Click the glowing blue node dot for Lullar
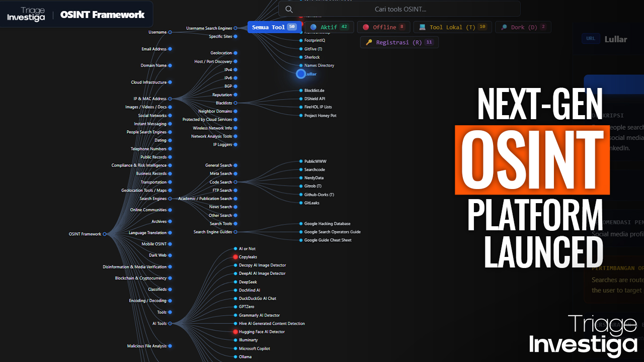The height and width of the screenshot is (362, 644). (x=301, y=74)
